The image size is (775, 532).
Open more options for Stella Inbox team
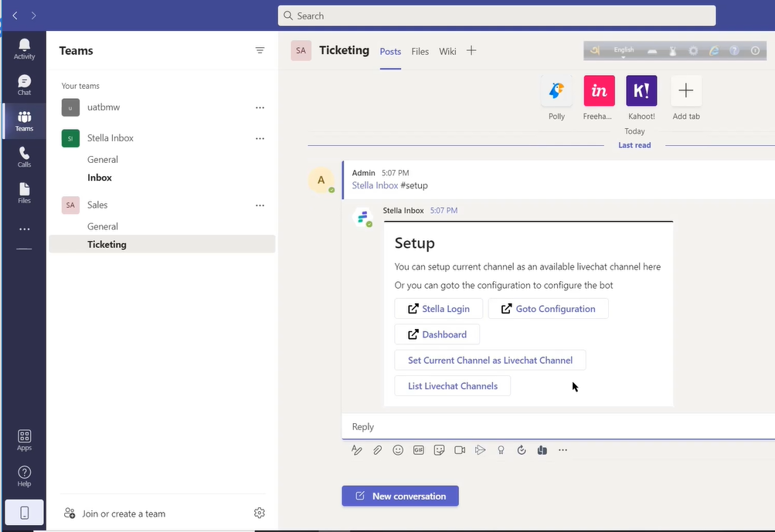coord(260,139)
